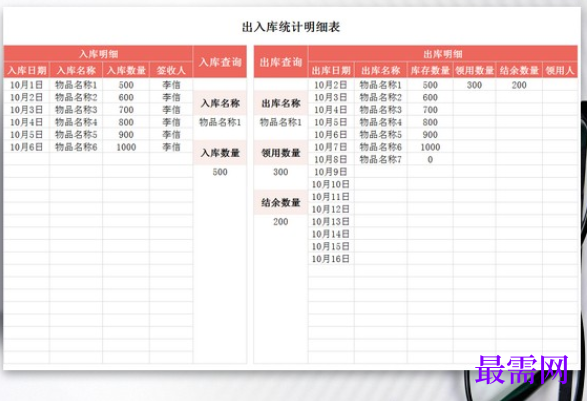Select the 入库日期 column header
The height and width of the screenshot is (401, 587).
[x=27, y=70]
